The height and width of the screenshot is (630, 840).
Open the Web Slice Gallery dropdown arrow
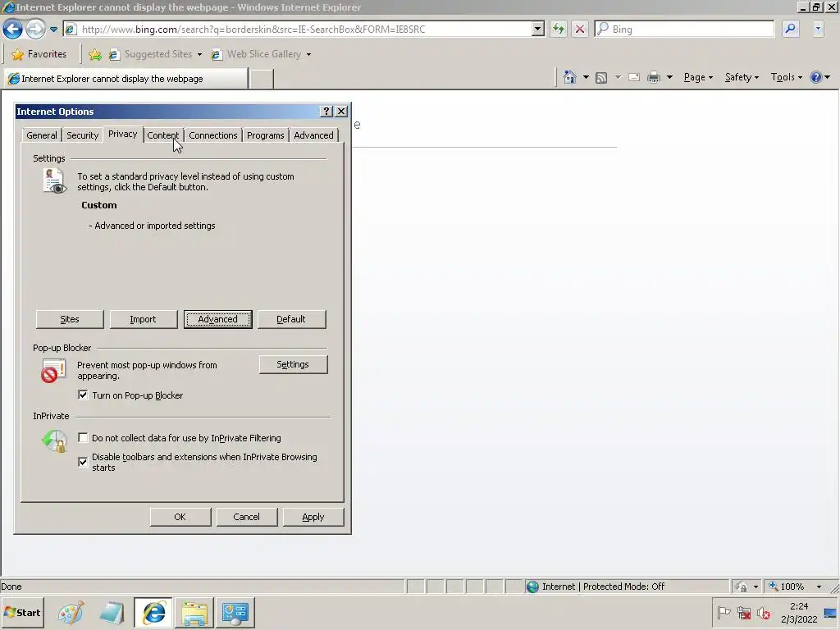(308, 54)
